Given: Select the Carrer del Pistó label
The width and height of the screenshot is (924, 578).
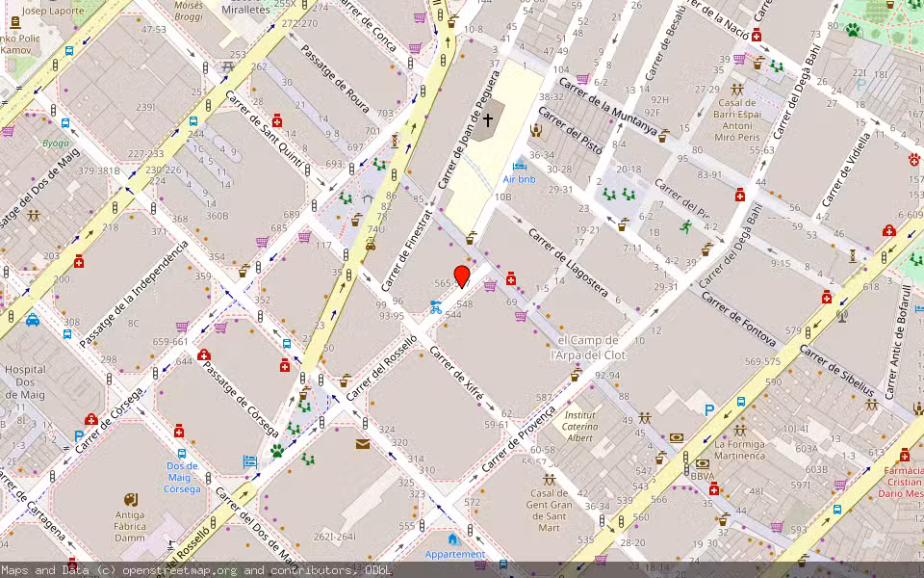Looking at the screenshot, I should tap(570, 128).
